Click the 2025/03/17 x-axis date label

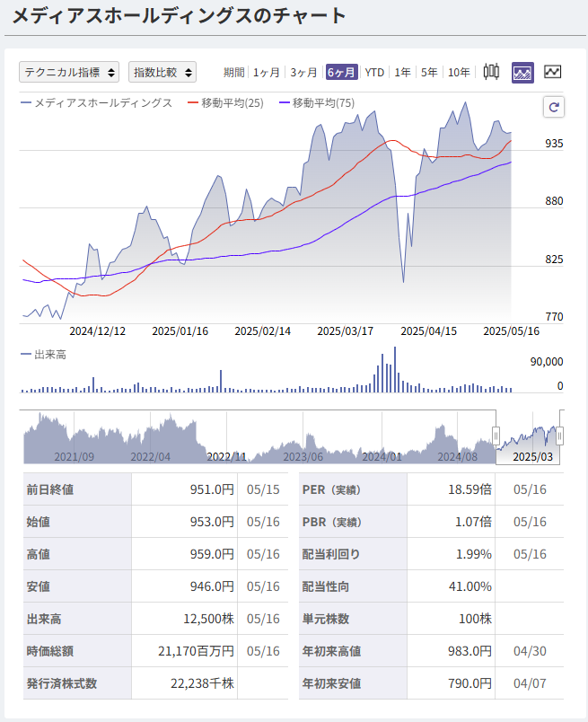346,331
